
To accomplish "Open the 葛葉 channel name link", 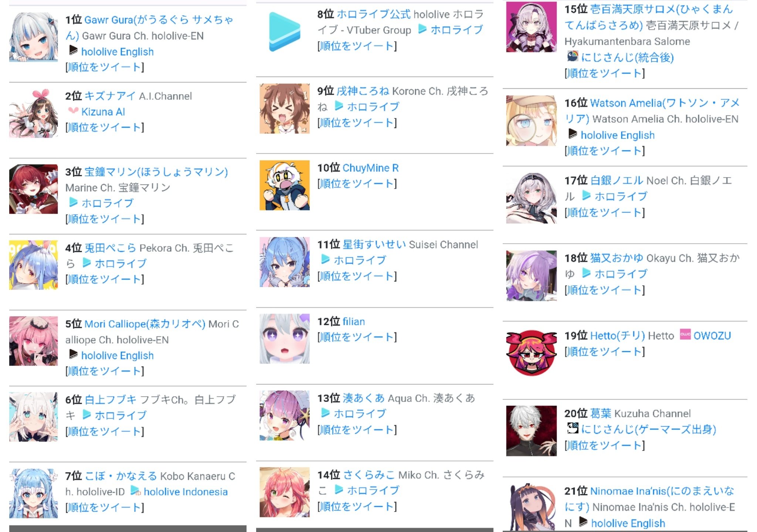I will (601, 413).
